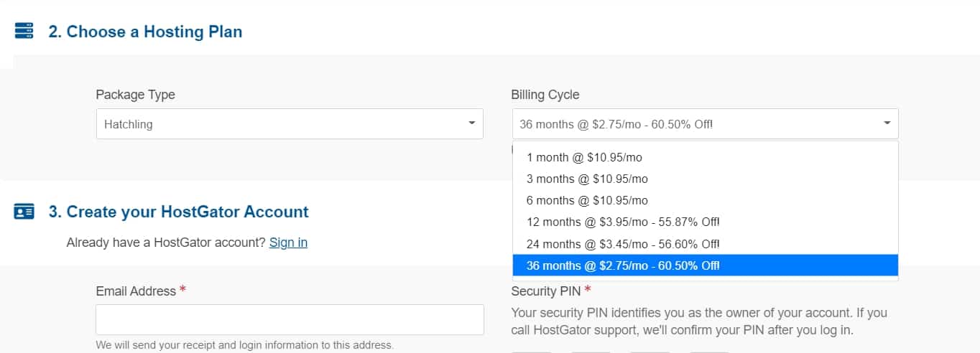Select highlighted 36 months @ $2.75/mo option
Image resolution: width=980 pixels, height=353 pixels.
705,265
